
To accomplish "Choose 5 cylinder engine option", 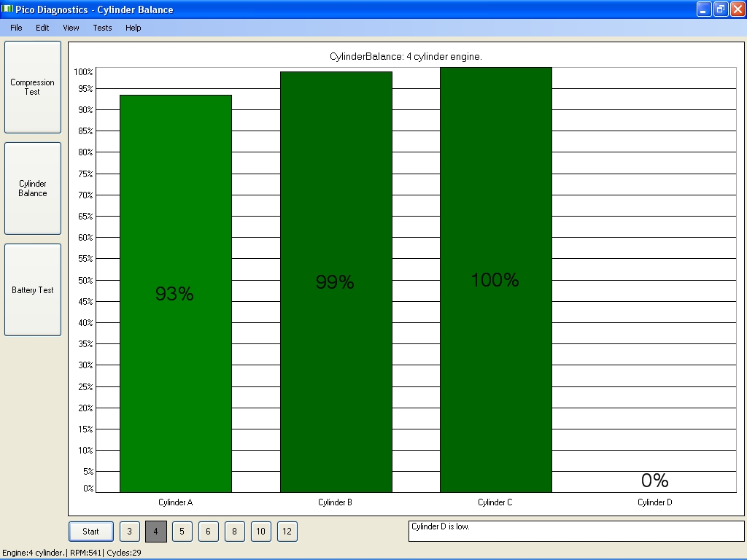I will [182, 532].
